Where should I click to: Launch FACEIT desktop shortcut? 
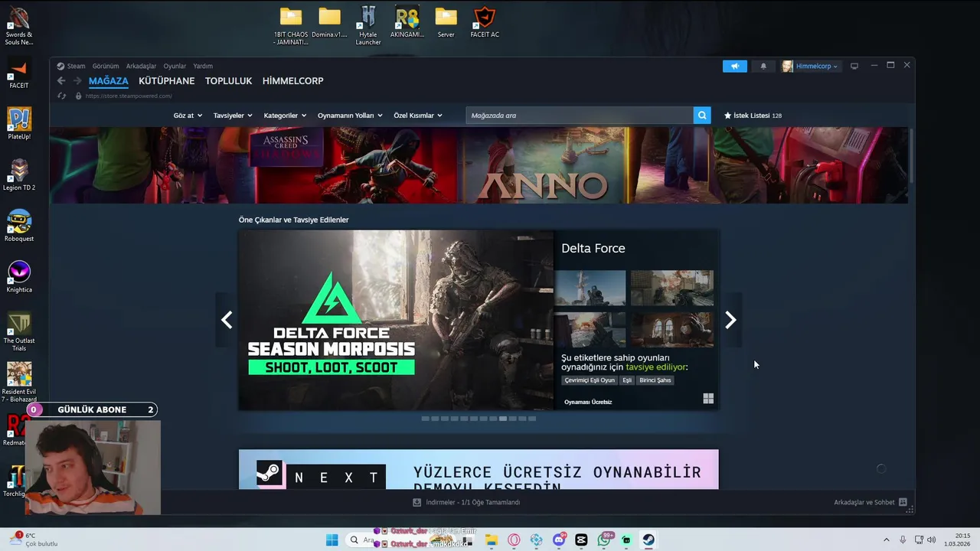tap(19, 75)
